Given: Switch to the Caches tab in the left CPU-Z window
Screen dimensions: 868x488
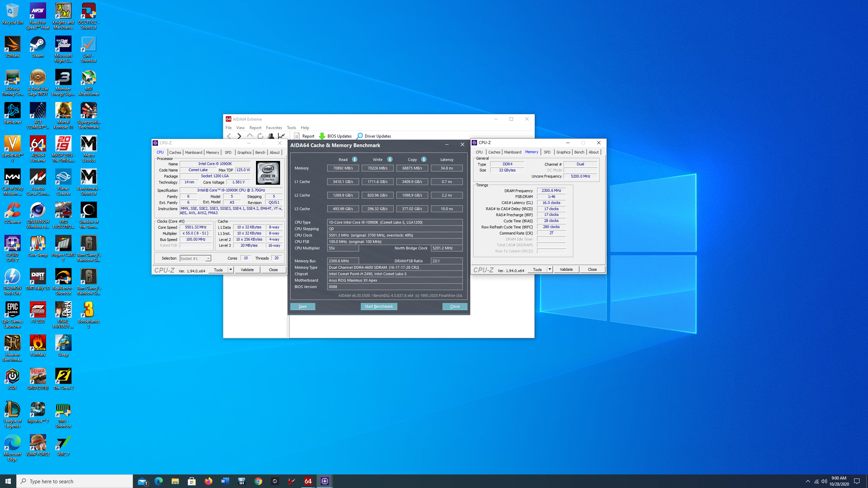Looking at the screenshot, I should coord(175,152).
